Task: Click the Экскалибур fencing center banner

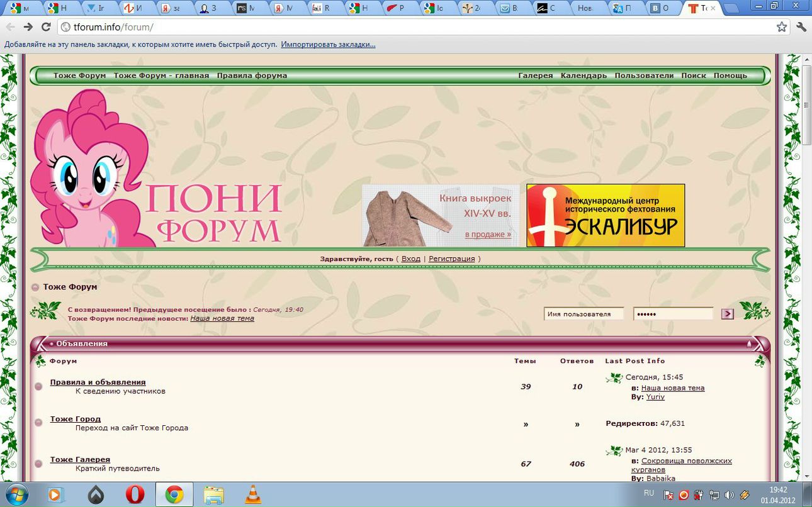Action: tap(606, 215)
